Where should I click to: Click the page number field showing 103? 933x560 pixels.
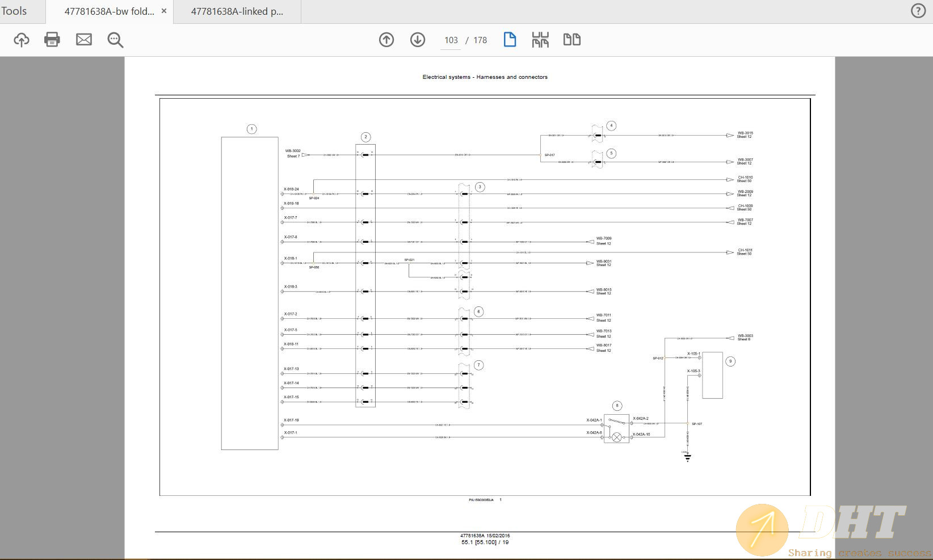pos(451,40)
